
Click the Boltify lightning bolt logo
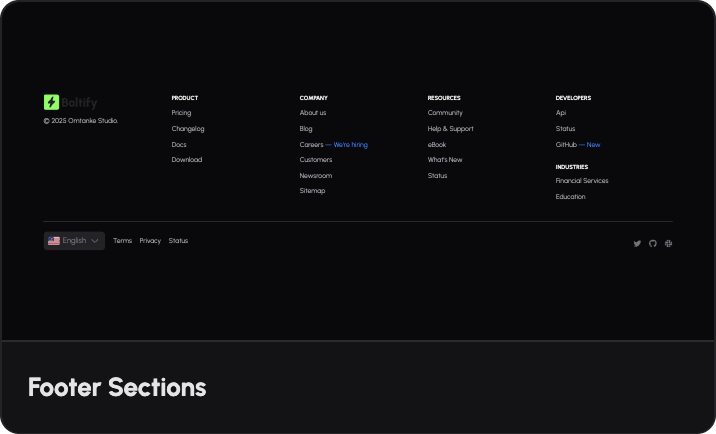[x=51, y=102]
